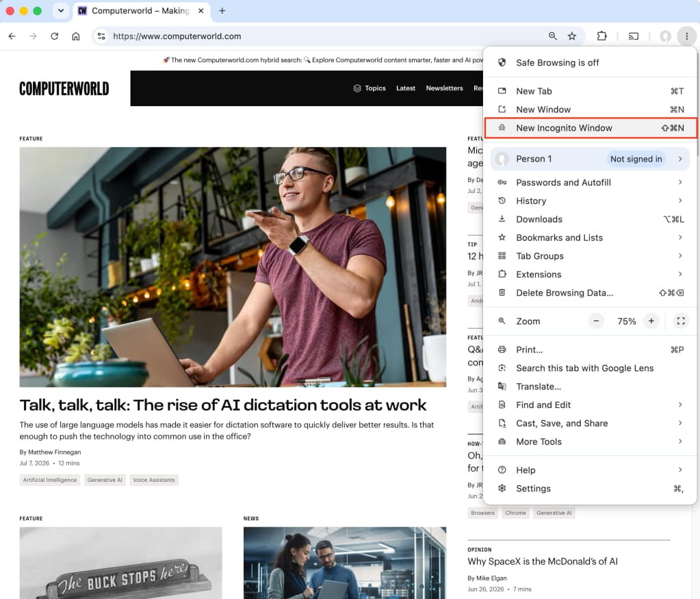Open the profile avatar in toolbar
The width and height of the screenshot is (700, 599).
(665, 36)
